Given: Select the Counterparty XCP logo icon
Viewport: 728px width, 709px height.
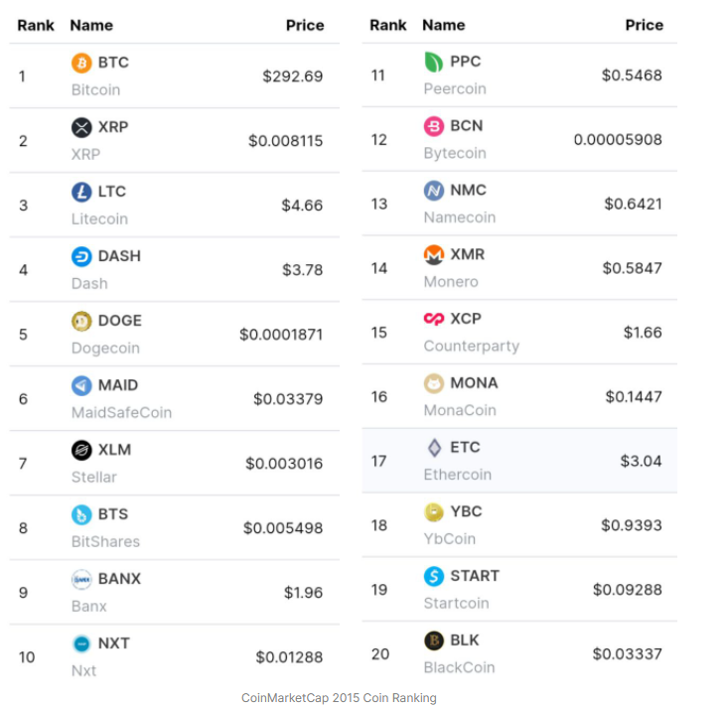Looking at the screenshot, I should click(434, 319).
